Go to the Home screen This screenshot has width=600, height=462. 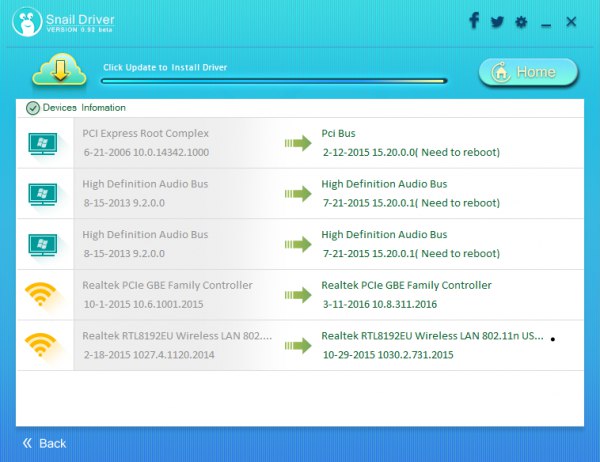point(528,72)
